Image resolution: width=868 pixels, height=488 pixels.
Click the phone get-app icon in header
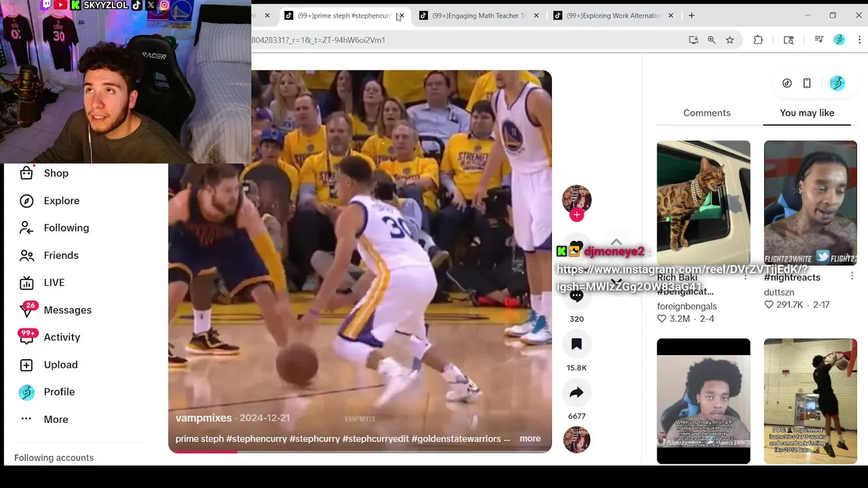[x=807, y=83]
